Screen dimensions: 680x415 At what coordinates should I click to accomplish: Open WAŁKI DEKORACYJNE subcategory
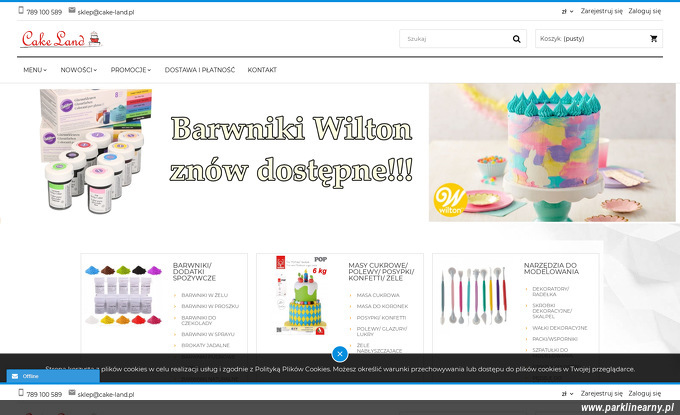(x=559, y=328)
